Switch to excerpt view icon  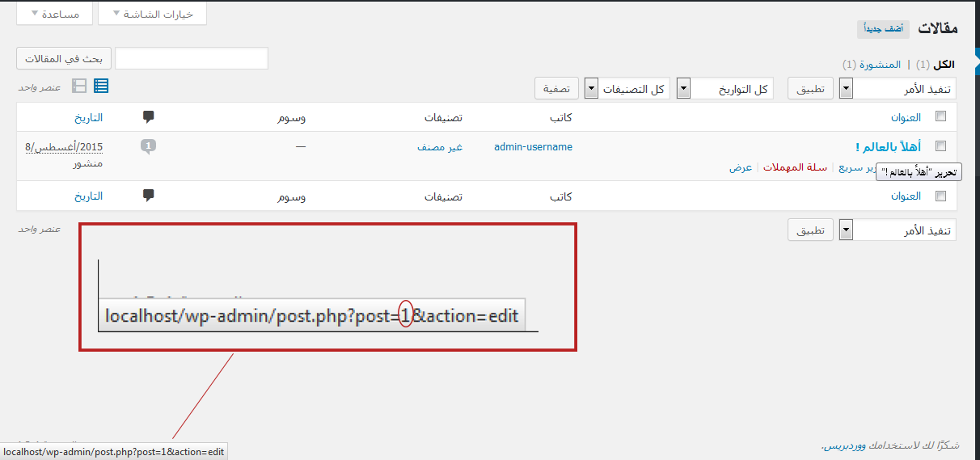pos(79,86)
